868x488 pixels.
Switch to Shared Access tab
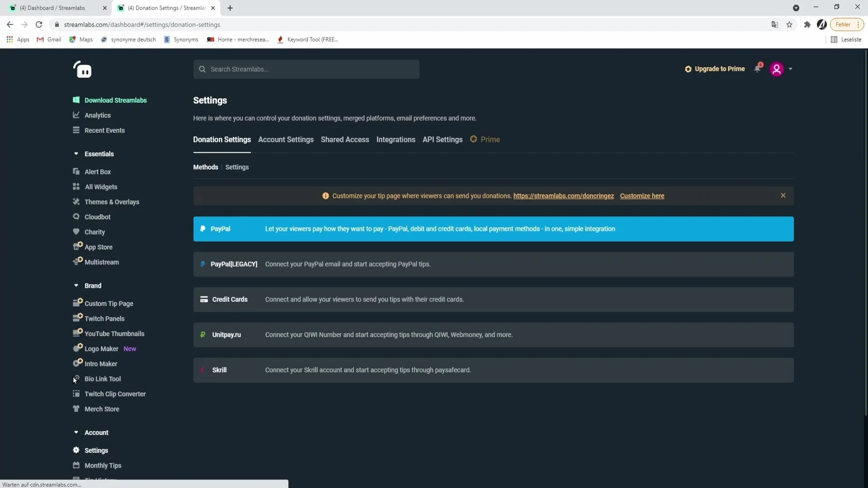pos(345,140)
